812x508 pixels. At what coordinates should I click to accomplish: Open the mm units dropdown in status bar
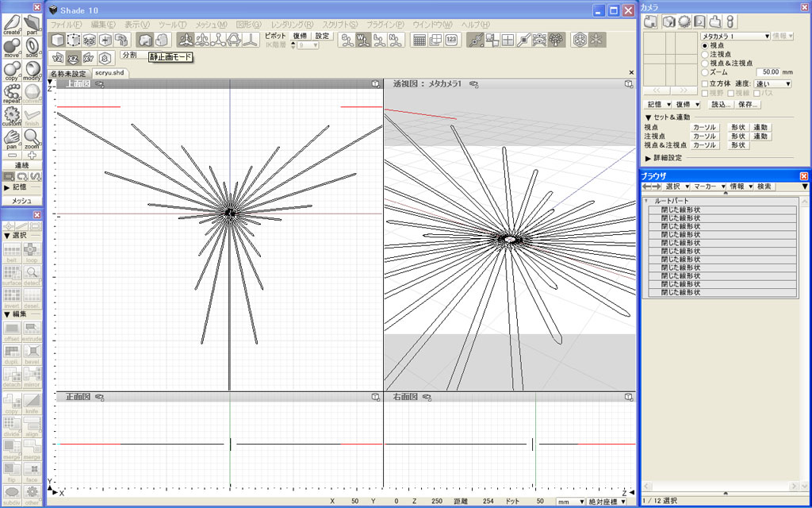click(x=570, y=502)
